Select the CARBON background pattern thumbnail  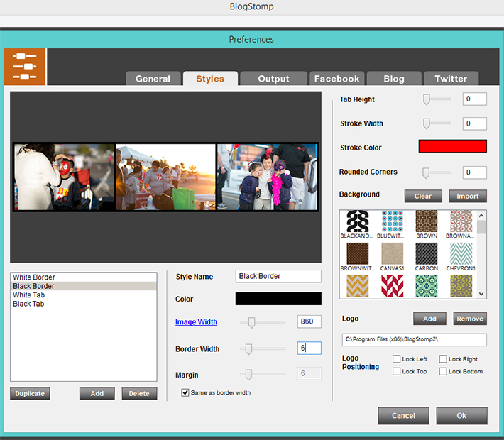(427, 253)
